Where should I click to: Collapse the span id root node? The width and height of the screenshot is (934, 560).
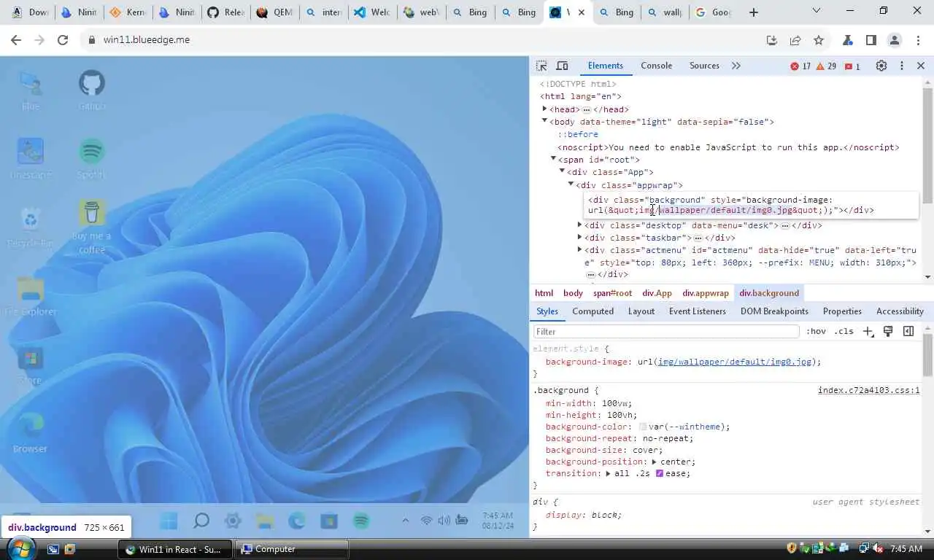point(553,159)
